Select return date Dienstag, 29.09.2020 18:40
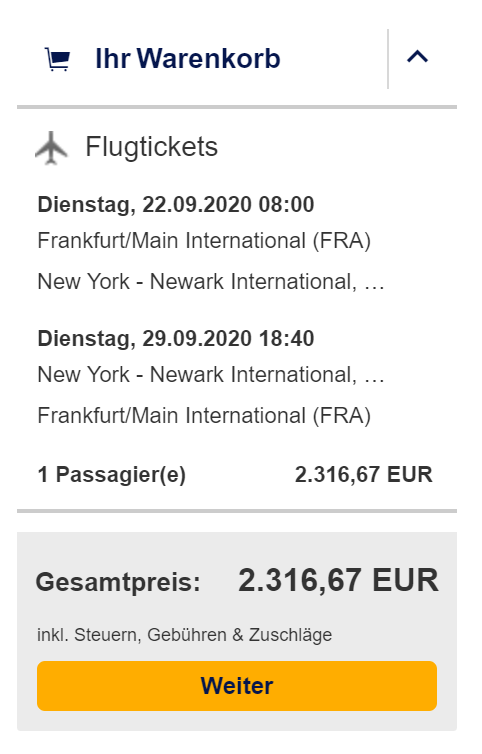Viewport: 482px width, 754px height. click(x=176, y=339)
